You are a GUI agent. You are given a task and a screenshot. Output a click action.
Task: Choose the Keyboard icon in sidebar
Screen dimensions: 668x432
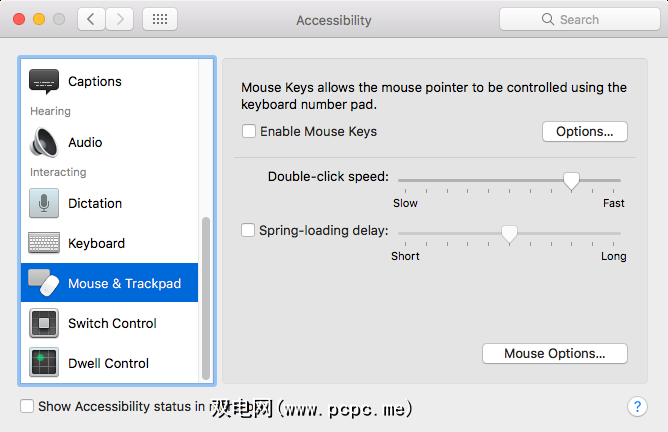tap(44, 243)
